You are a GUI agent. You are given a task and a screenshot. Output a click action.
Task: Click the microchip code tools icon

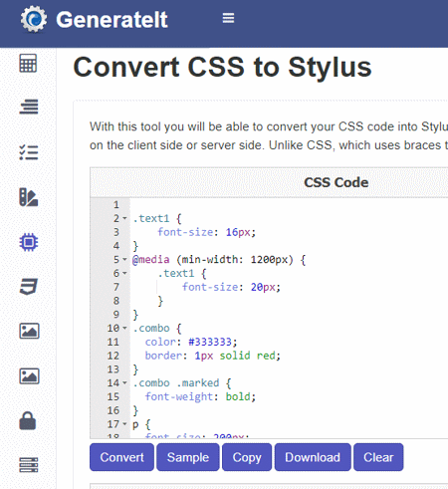point(29,242)
